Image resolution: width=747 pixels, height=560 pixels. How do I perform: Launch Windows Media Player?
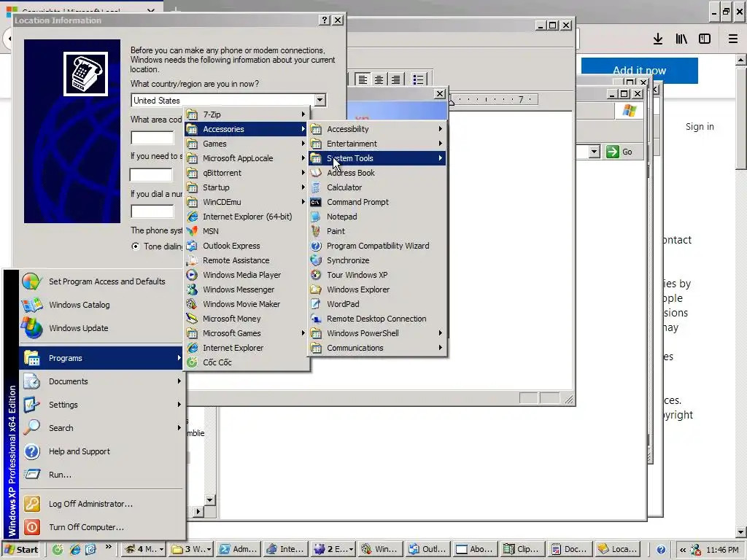pos(247,275)
